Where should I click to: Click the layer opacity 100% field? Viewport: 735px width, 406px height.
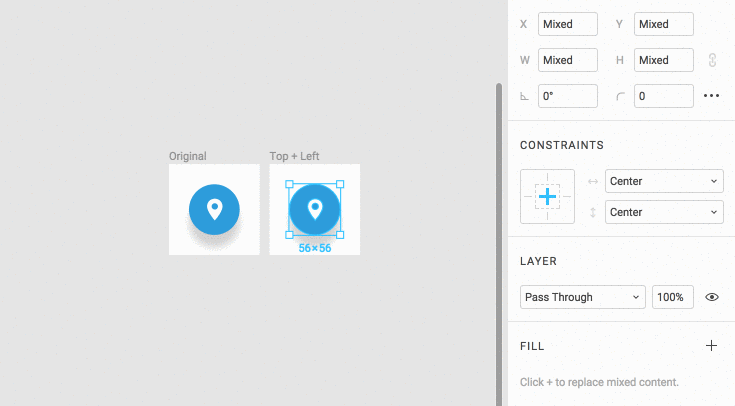click(x=673, y=297)
